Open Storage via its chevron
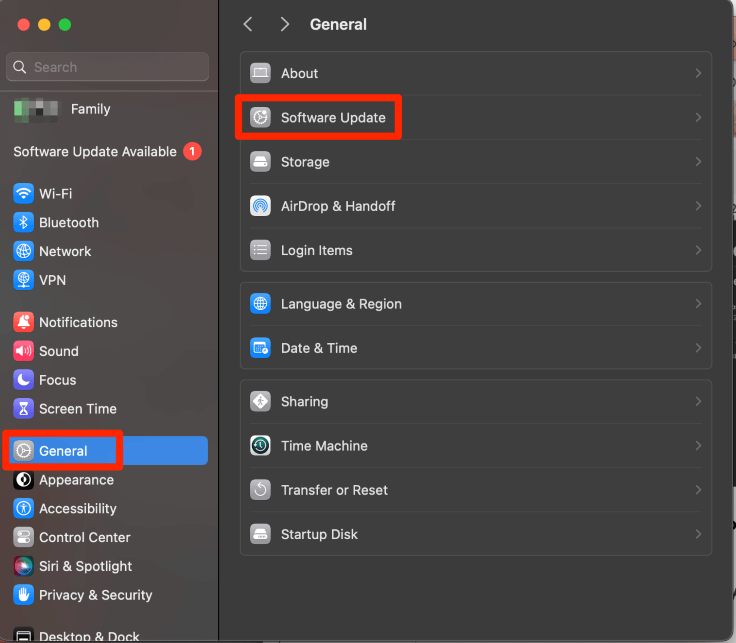Image resolution: width=736 pixels, height=643 pixels. point(698,161)
